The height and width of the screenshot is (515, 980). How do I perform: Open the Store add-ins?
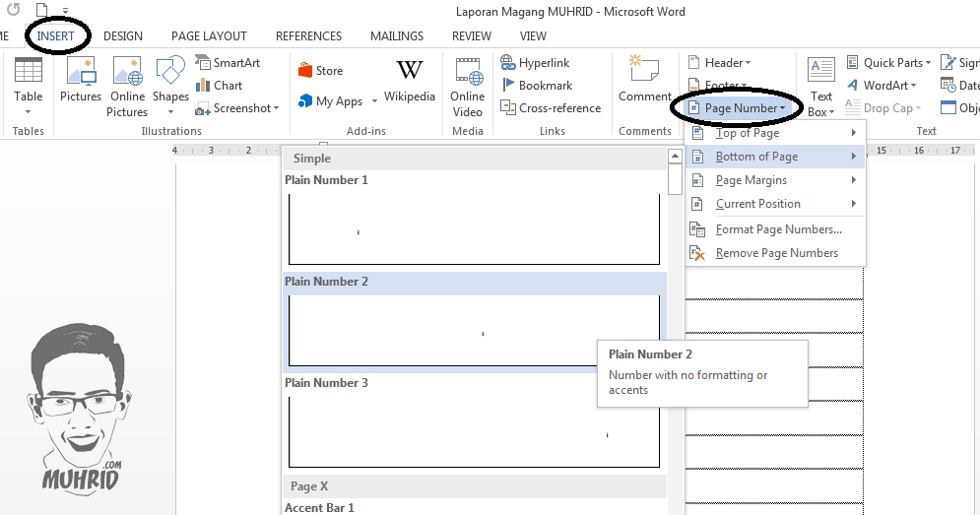pyautogui.click(x=321, y=71)
